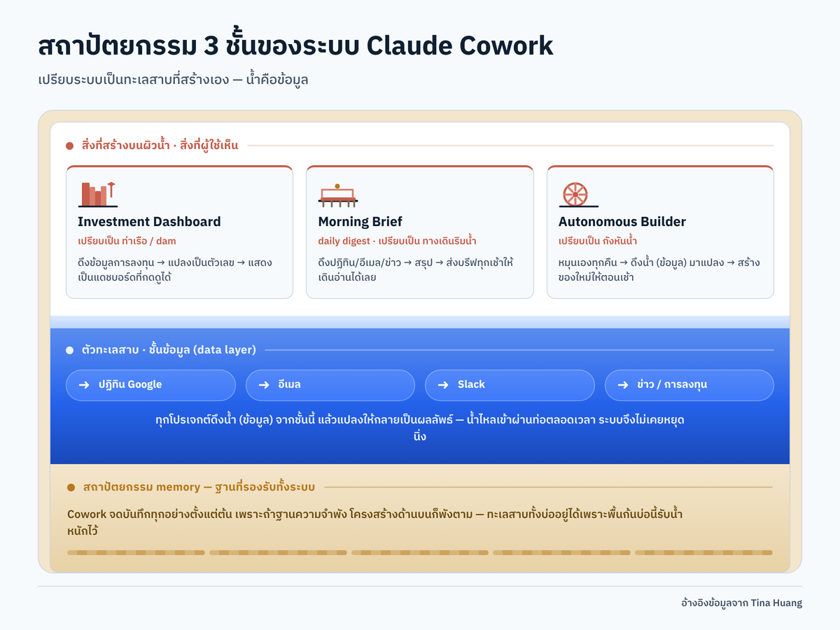
Task: Click the description ดึงปฏิทิน/อีเมล/ข่าว → สรุป
Action: (416, 270)
